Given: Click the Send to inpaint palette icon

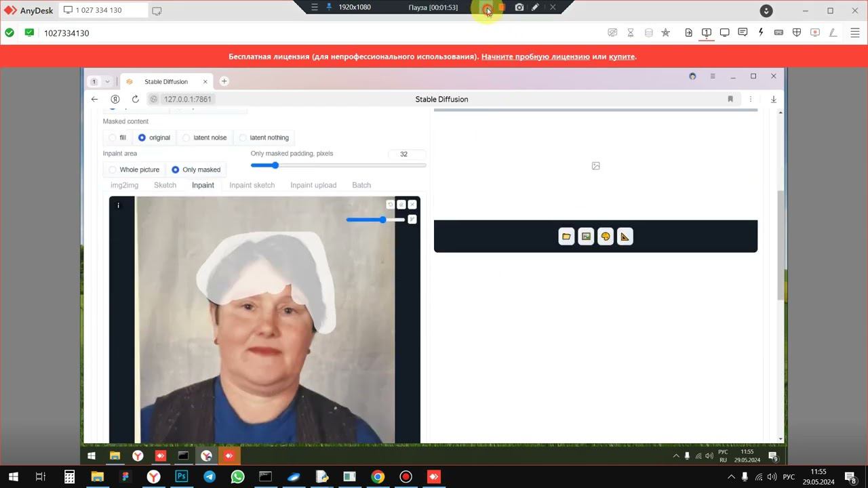Looking at the screenshot, I should (x=606, y=237).
